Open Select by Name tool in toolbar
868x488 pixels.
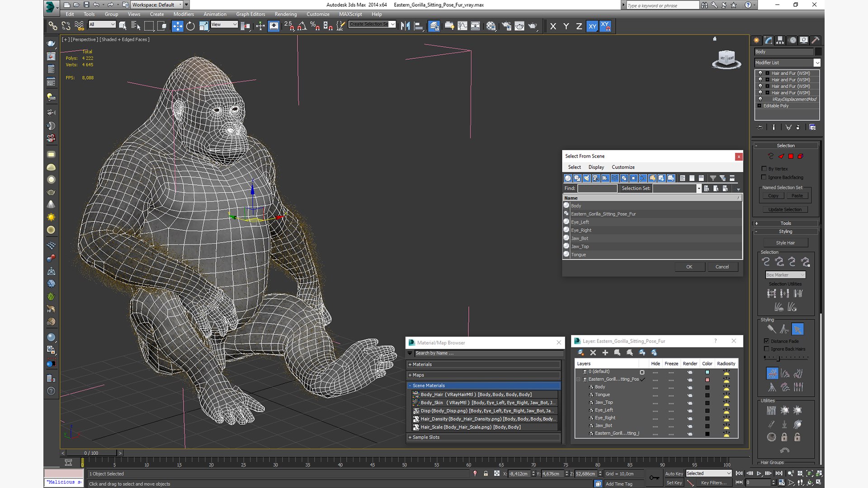(x=135, y=26)
